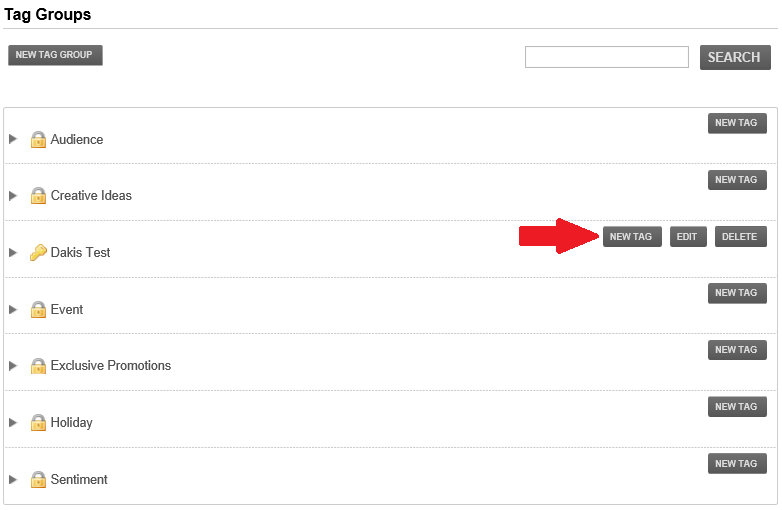Delete the Dakis Test tag group

[x=741, y=237]
